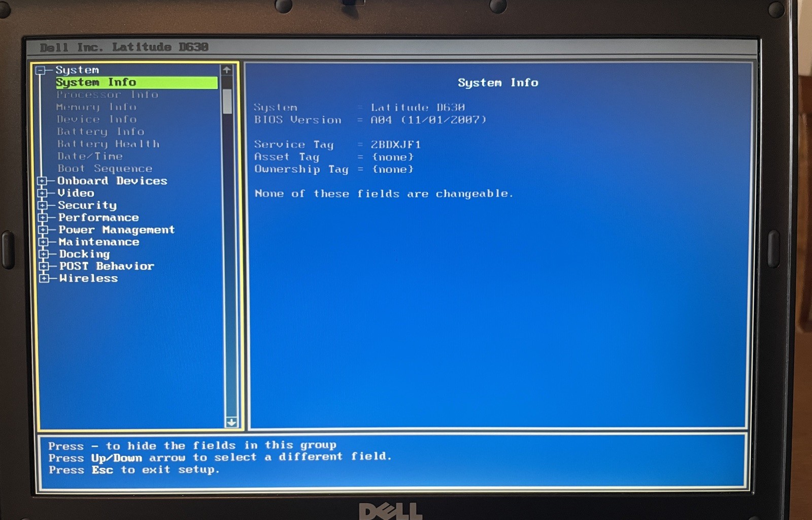812x520 pixels.
Task: Expand the Onboard Devices group
Action: [43, 181]
